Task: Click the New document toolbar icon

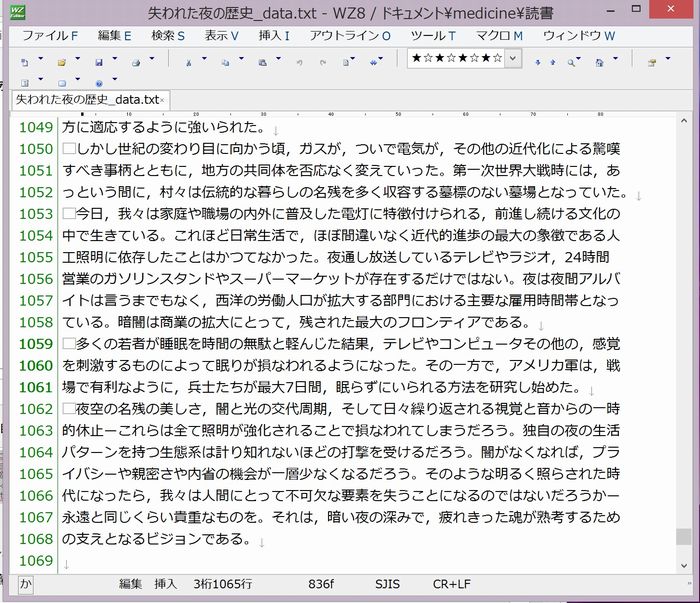Action: 25,63
